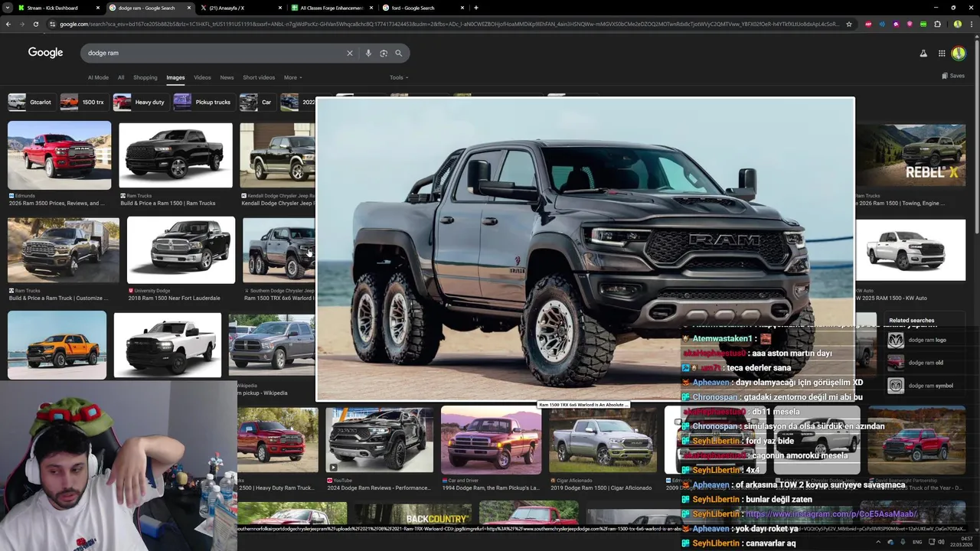Viewport: 980px width, 551px height.
Task: Open 1994 Dodge Ram Car and Driver thumbnail
Action: (491, 441)
